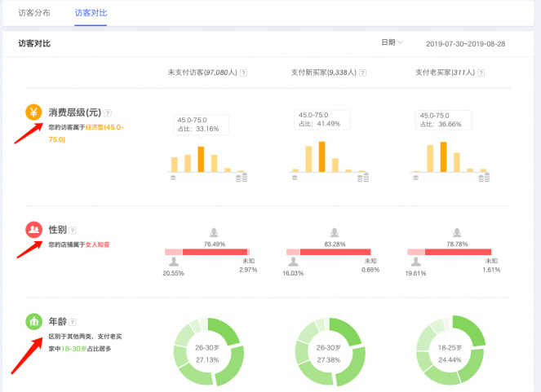Open the 日期 date type dropdown
Screen dimensions: 541x392
(x=392, y=42)
